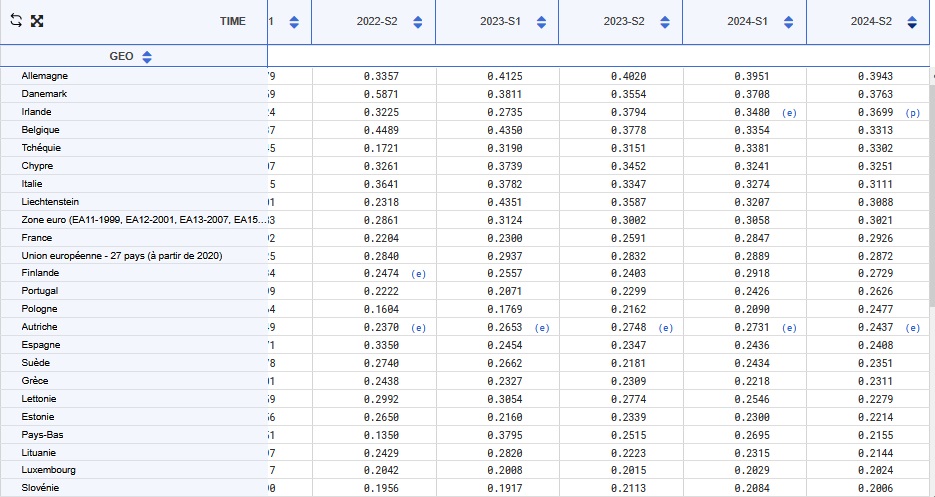The height and width of the screenshot is (497, 935).
Task: Select the Slovénie row label
Action: tap(40, 487)
